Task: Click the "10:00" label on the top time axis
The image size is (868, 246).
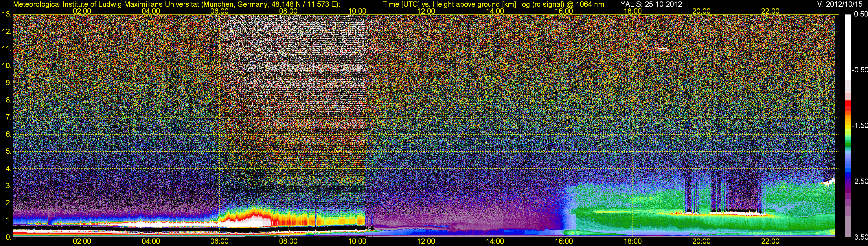Action: [357, 11]
